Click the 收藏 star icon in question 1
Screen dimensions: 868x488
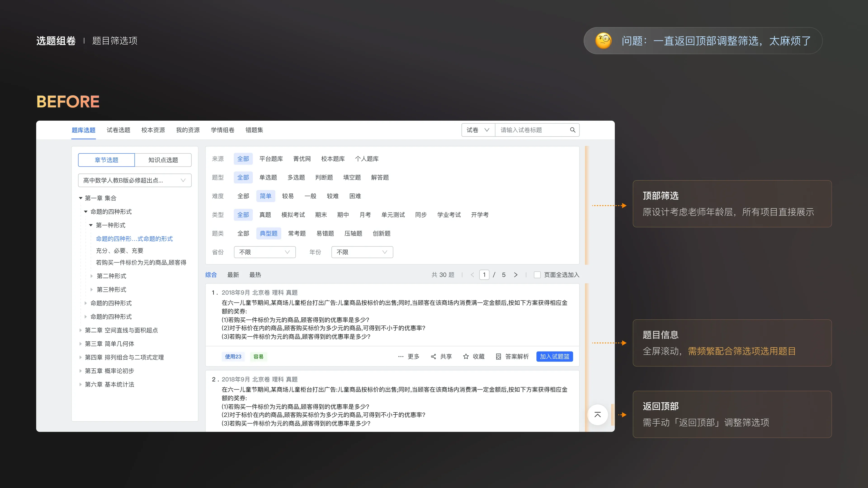[x=466, y=356]
